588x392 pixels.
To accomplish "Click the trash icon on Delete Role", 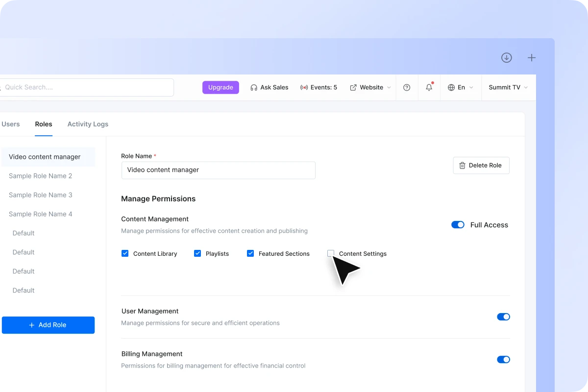I will click(462, 166).
